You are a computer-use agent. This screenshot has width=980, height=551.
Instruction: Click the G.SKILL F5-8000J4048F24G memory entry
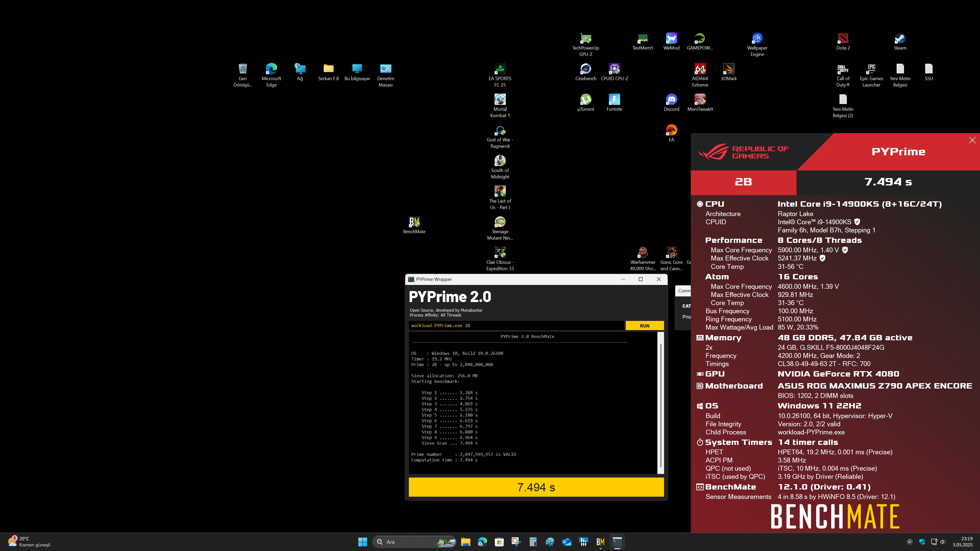(830, 347)
